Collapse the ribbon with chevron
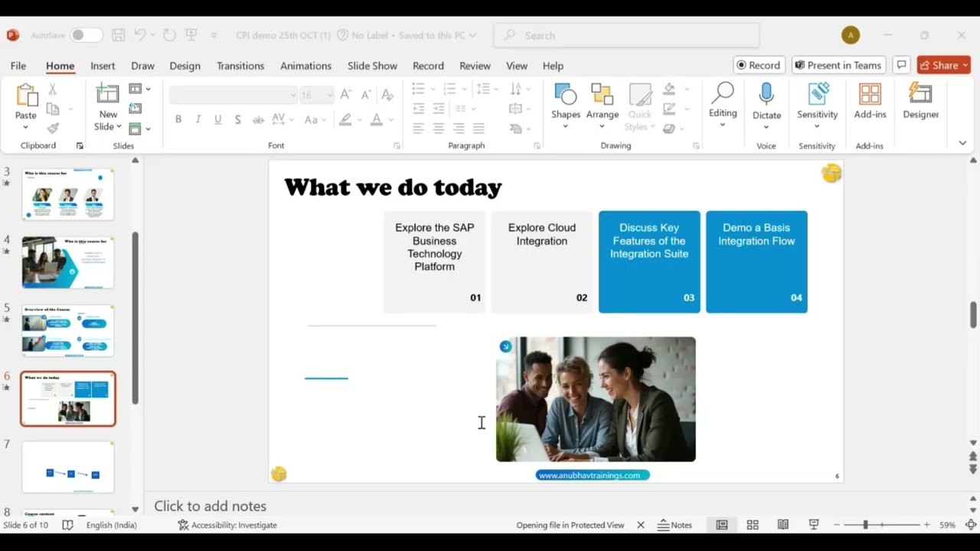 point(962,143)
